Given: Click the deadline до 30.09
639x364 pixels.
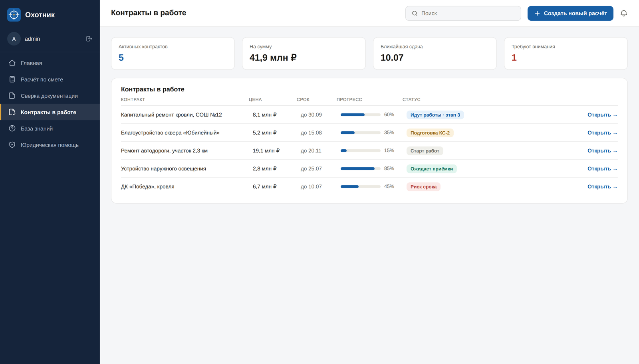Looking at the screenshot, I should (311, 115).
